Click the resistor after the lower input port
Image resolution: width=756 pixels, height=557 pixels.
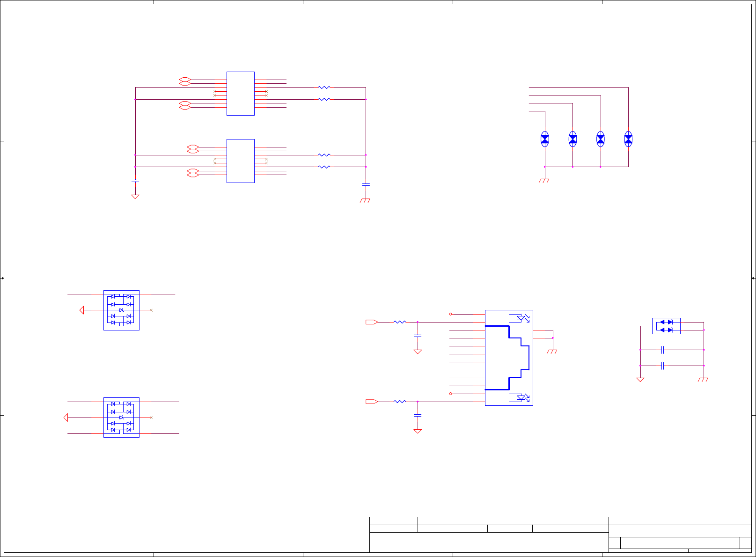(400, 402)
